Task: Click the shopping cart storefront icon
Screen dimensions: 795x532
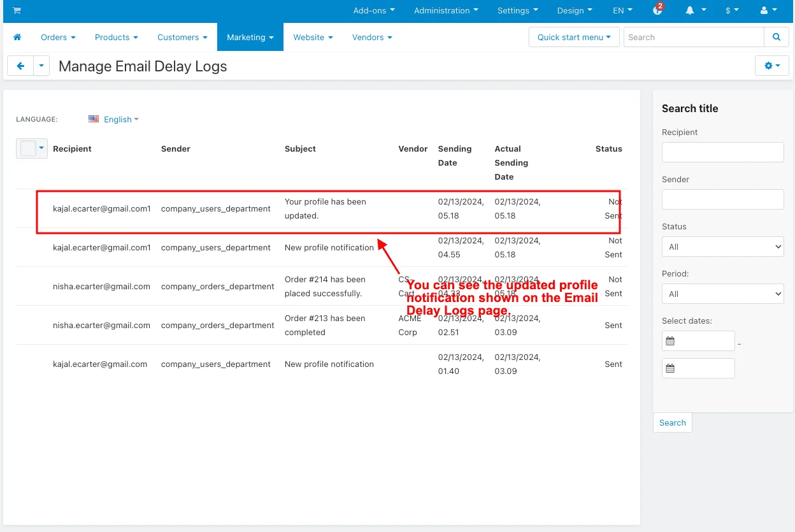Action: 17,10
